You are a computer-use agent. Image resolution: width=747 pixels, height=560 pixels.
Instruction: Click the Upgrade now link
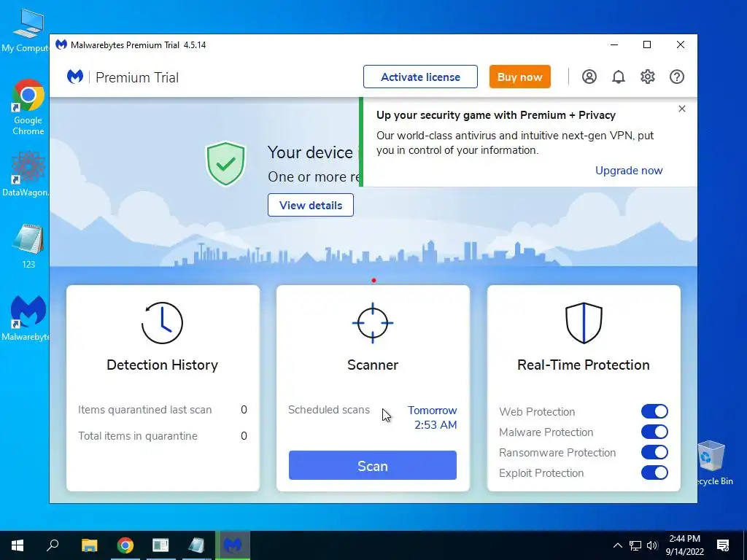pyautogui.click(x=629, y=171)
